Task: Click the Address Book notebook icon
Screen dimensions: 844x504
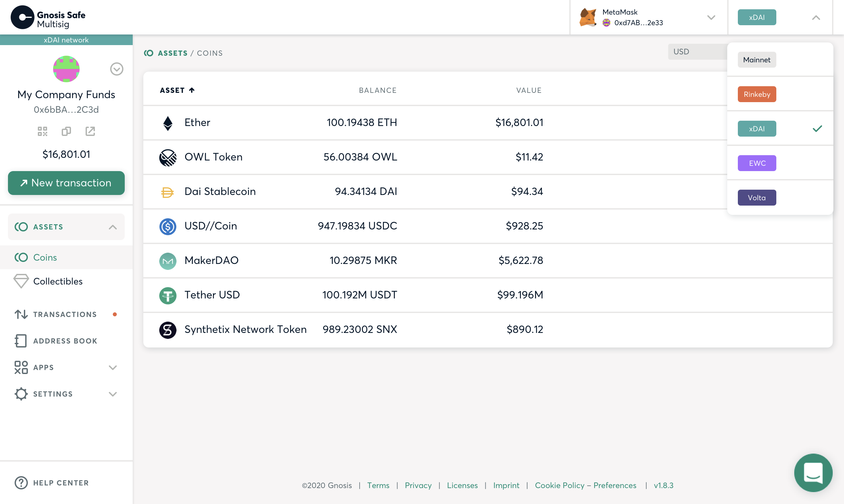Action: [21, 341]
